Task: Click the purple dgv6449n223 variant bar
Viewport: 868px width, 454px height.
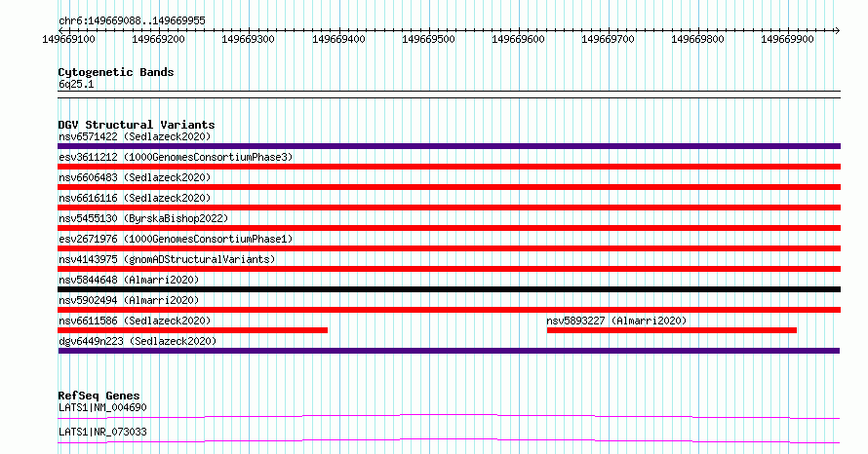Action: click(x=449, y=351)
